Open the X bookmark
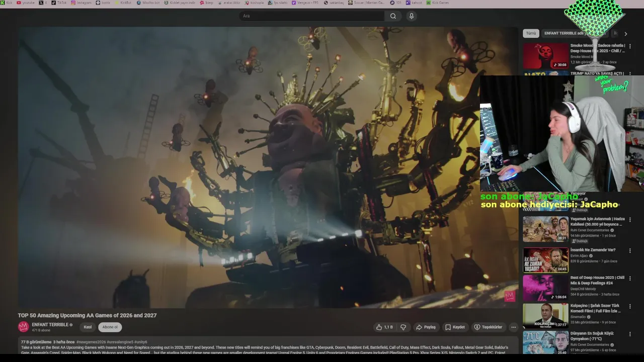 pos(44,3)
